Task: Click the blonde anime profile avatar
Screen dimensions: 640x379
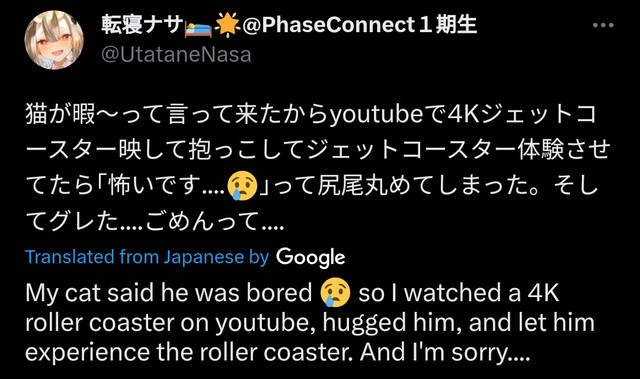Action: 54,40
